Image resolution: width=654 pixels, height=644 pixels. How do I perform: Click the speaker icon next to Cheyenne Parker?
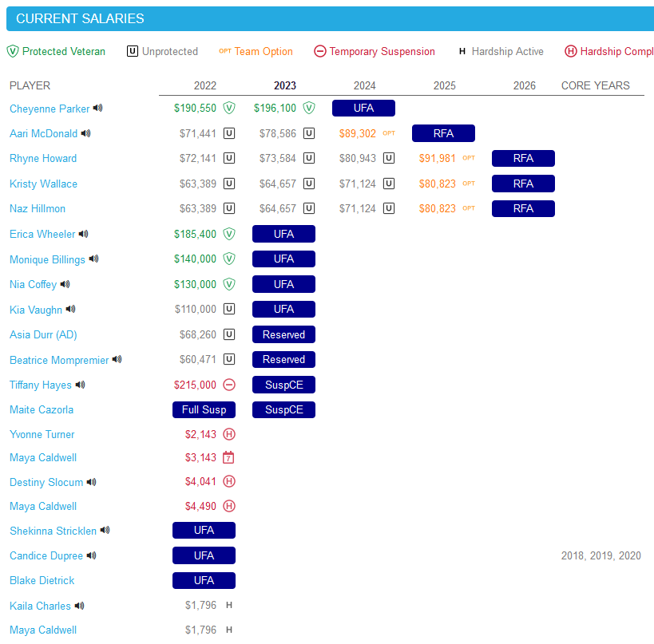point(97,108)
